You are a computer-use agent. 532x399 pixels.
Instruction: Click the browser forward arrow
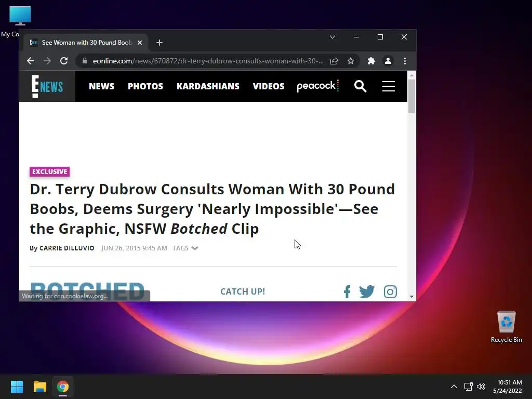tap(47, 61)
